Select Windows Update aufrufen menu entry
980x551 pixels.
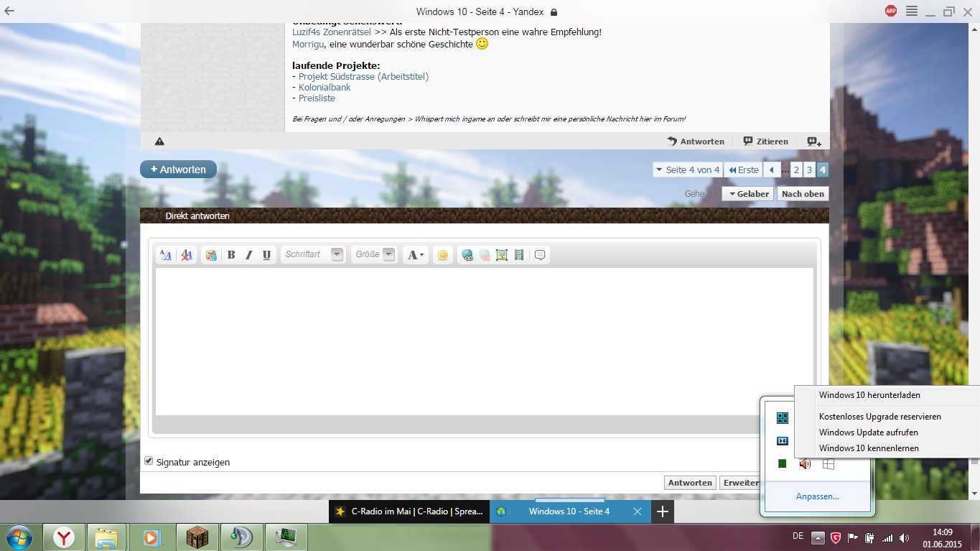[x=887, y=432]
